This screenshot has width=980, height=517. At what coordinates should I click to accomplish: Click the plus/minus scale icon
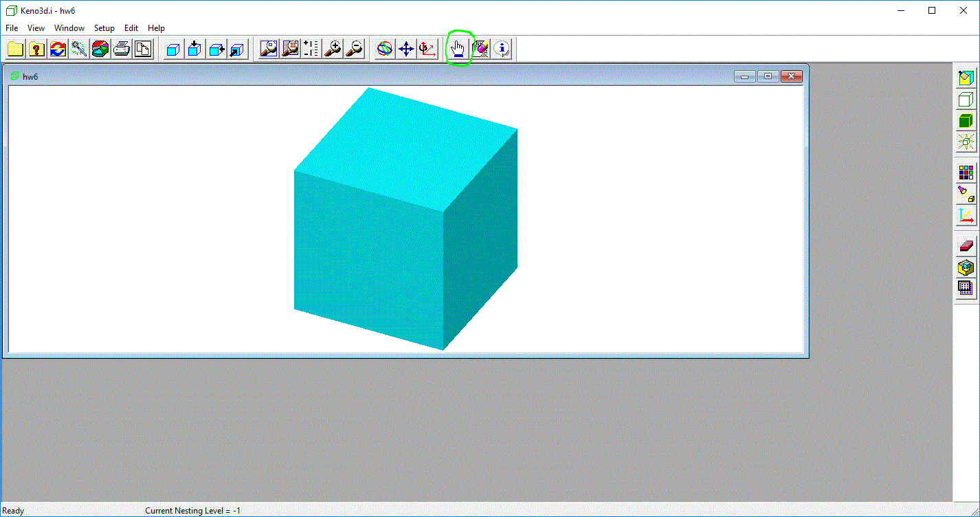pyautogui.click(x=311, y=49)
